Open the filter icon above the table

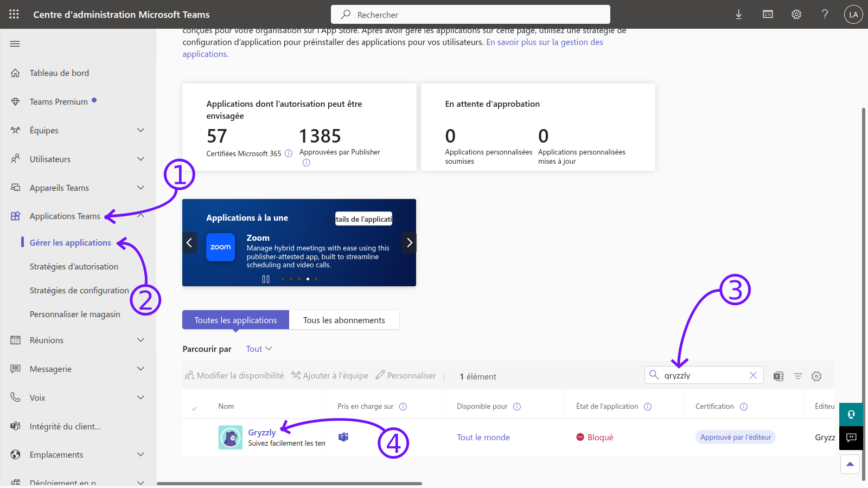click(798, 376)
